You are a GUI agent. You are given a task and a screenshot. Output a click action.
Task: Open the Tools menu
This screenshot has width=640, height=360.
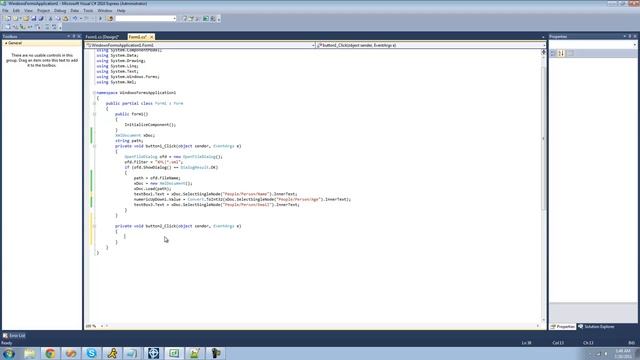88,11
